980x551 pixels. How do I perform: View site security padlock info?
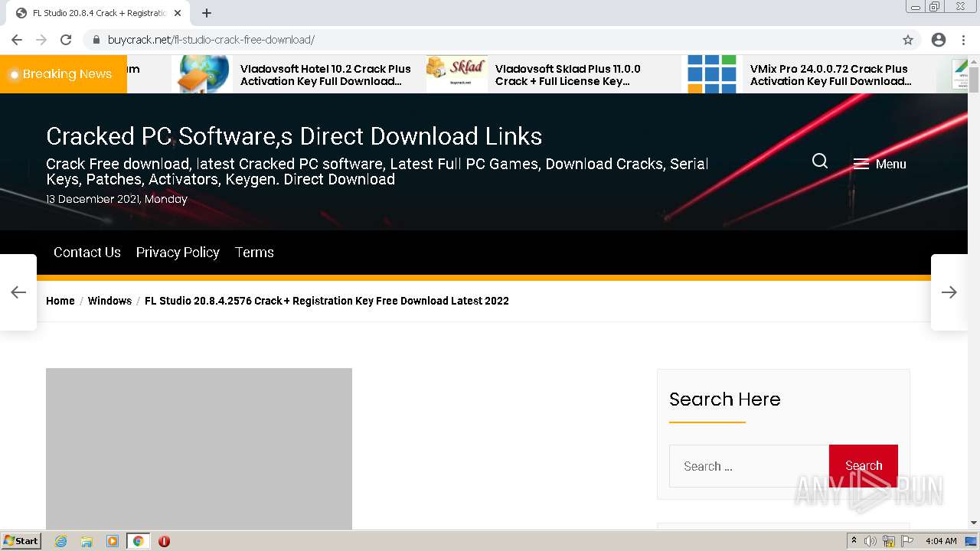tap(96, 40)
